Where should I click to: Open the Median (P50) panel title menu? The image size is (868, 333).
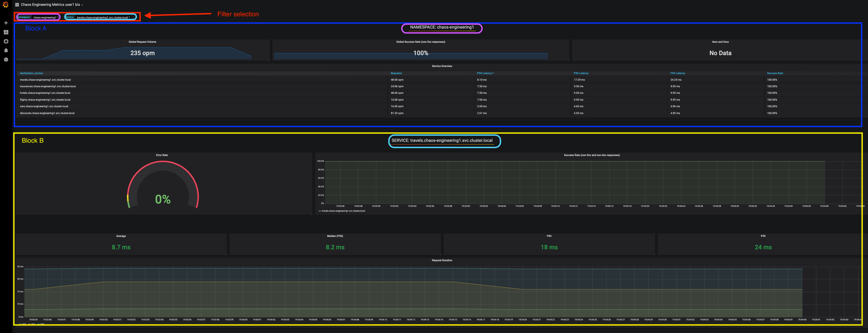click(335, 236)
